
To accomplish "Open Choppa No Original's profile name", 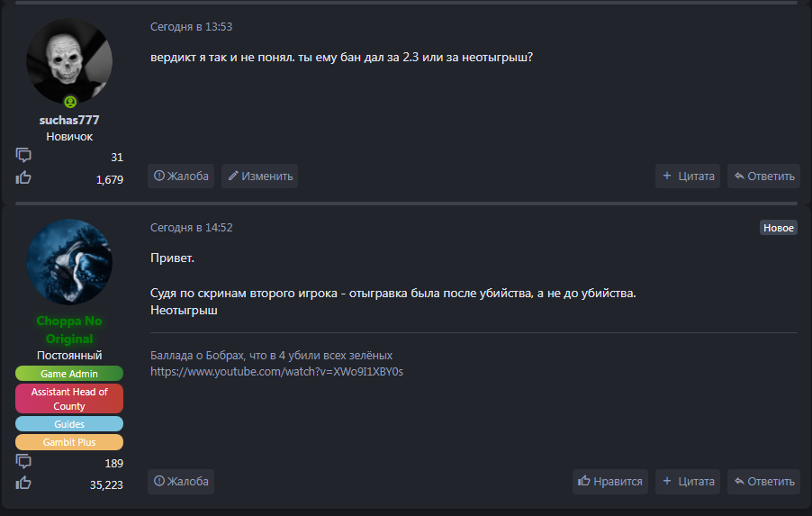I will 69,330.
